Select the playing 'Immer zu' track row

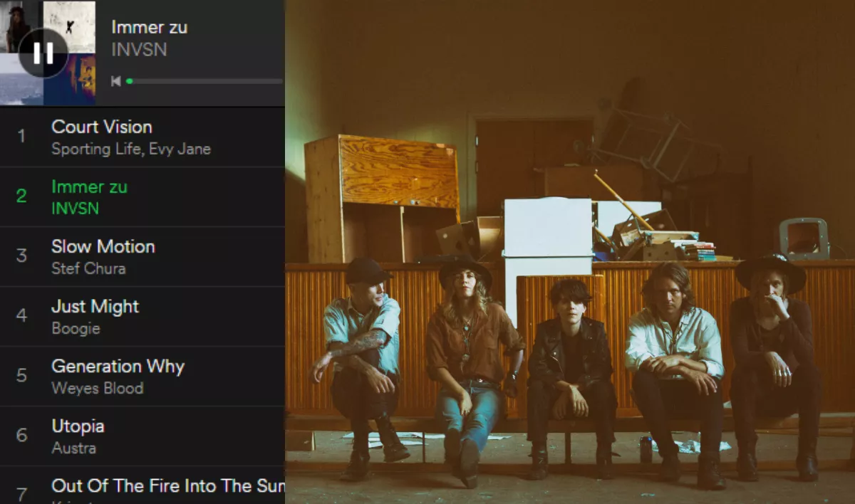[x=142, y=197]
